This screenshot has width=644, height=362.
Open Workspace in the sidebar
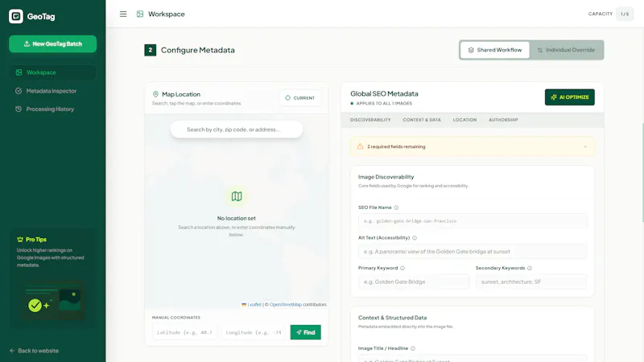click(x=52, y=72)
